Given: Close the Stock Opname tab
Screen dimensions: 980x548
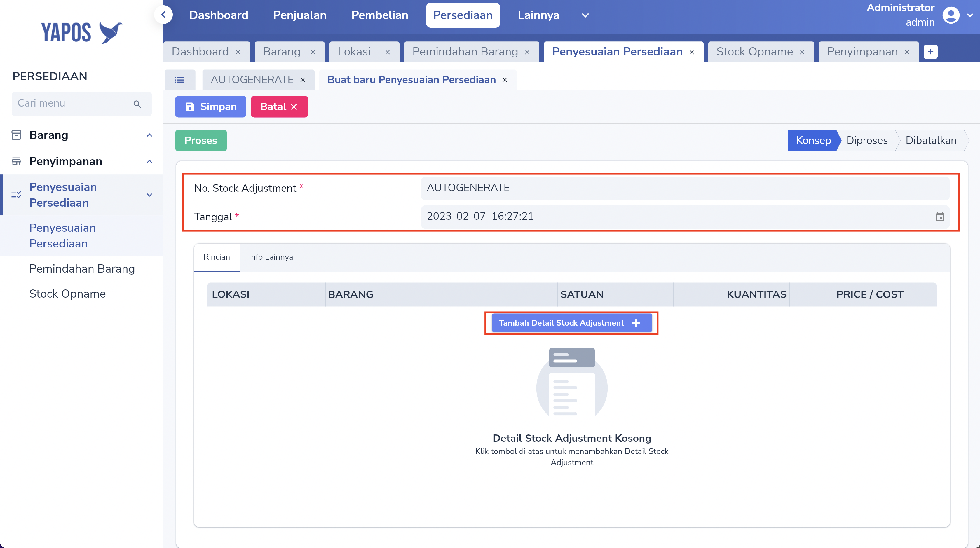Looking at the screenshot, I should (802, 52).
